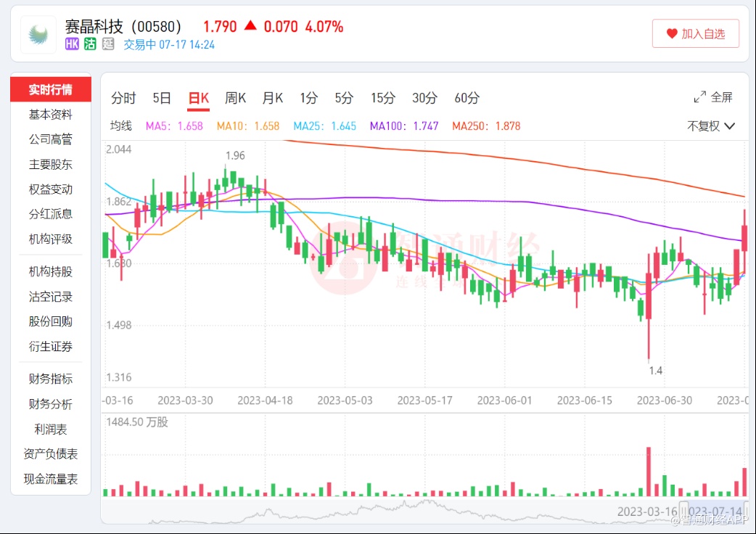Switch chart to 周K weekly view

click(235, 98)
